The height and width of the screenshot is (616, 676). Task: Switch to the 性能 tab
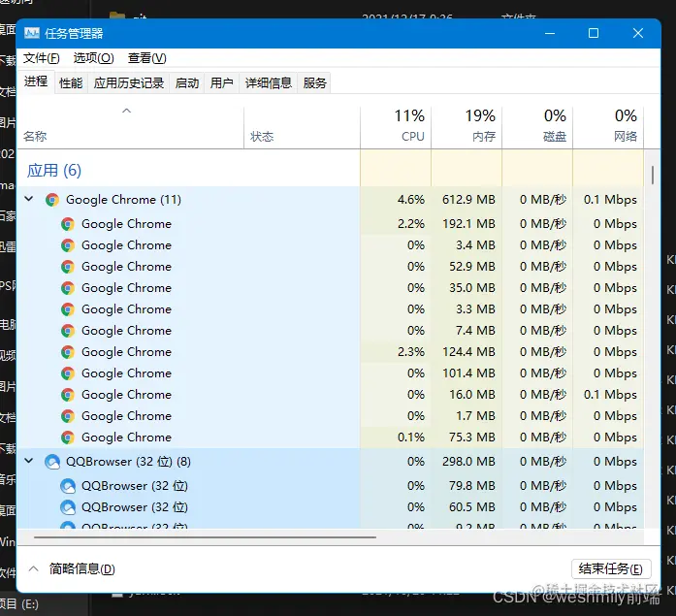pyautogui.click(x=71, y=82)
